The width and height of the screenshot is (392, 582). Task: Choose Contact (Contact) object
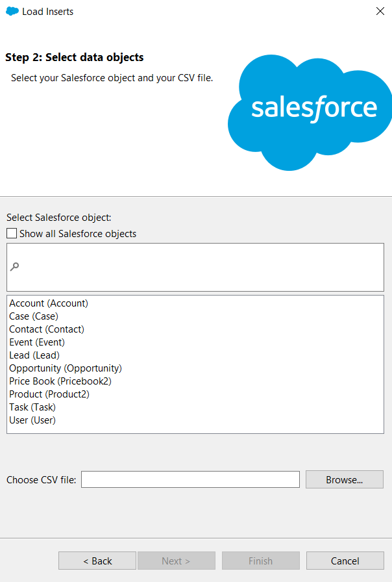pyautogui.click(x=47, y=329)
